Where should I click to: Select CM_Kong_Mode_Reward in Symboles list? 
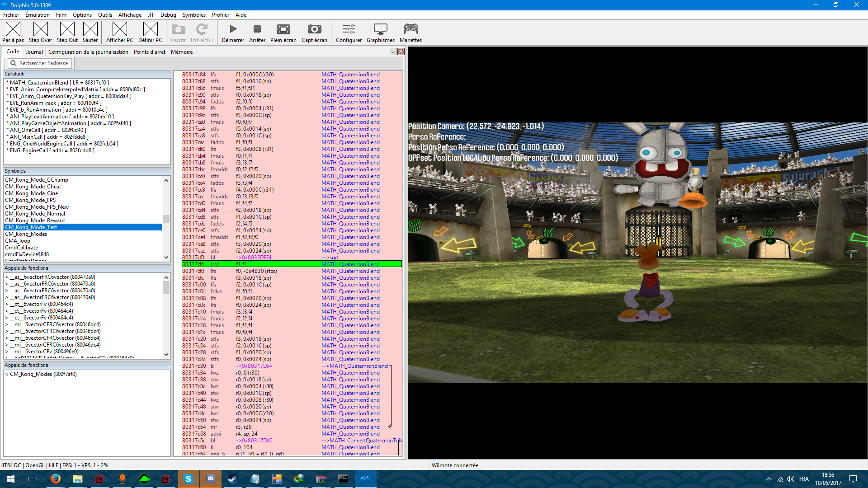35,221
